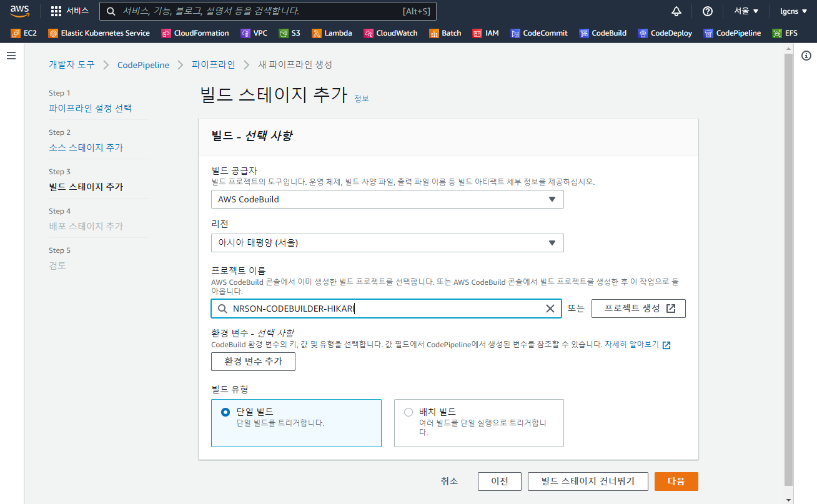Image resolution: width=817 pixels, height=504 pixels.
Task: Open the help question mark icon
Action: pos(708,11)
